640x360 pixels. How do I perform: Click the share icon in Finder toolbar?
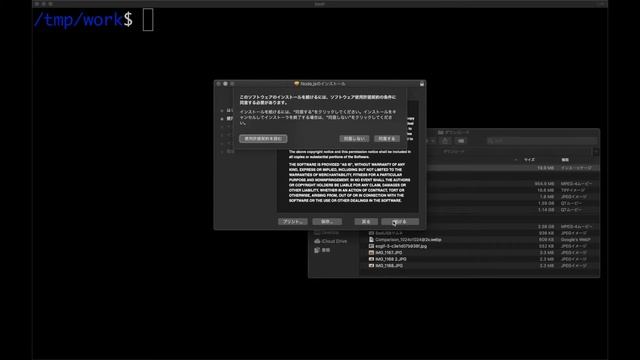(x=445, y=141)
